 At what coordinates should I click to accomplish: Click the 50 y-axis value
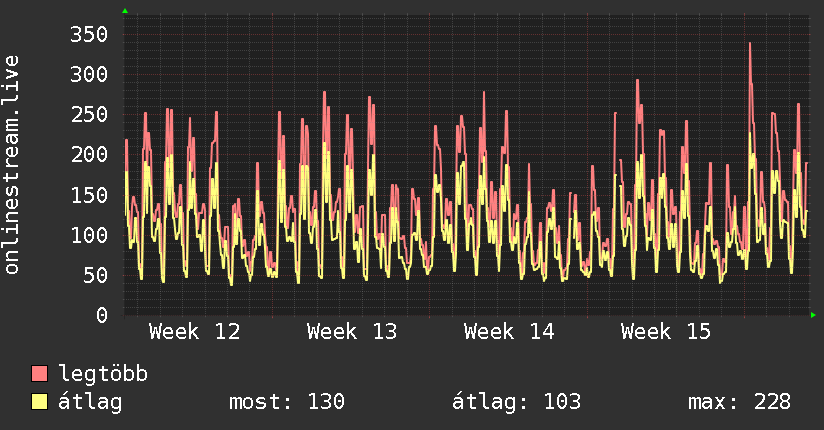95,275
